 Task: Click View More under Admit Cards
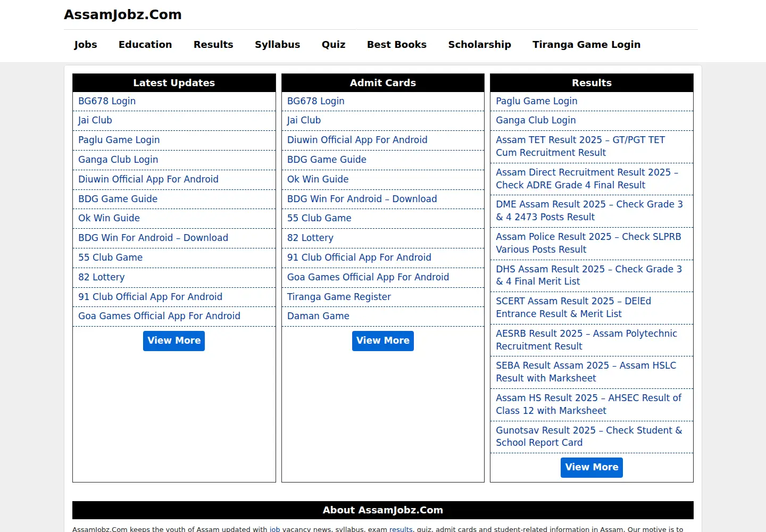(x=383, y=340)
